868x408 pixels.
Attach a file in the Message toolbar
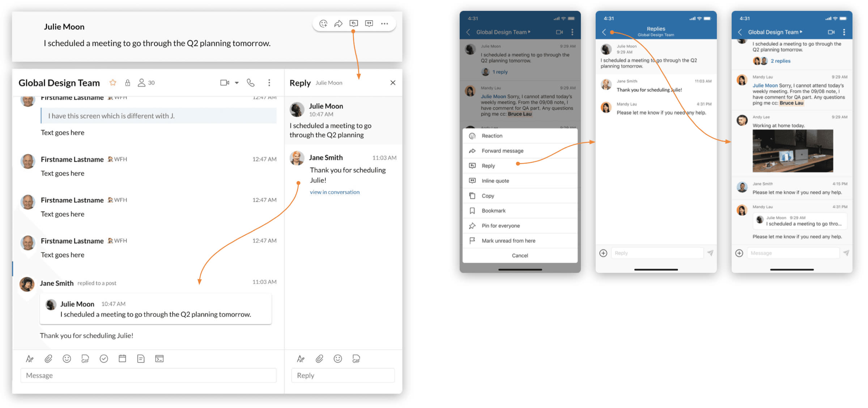click(48, 359)
